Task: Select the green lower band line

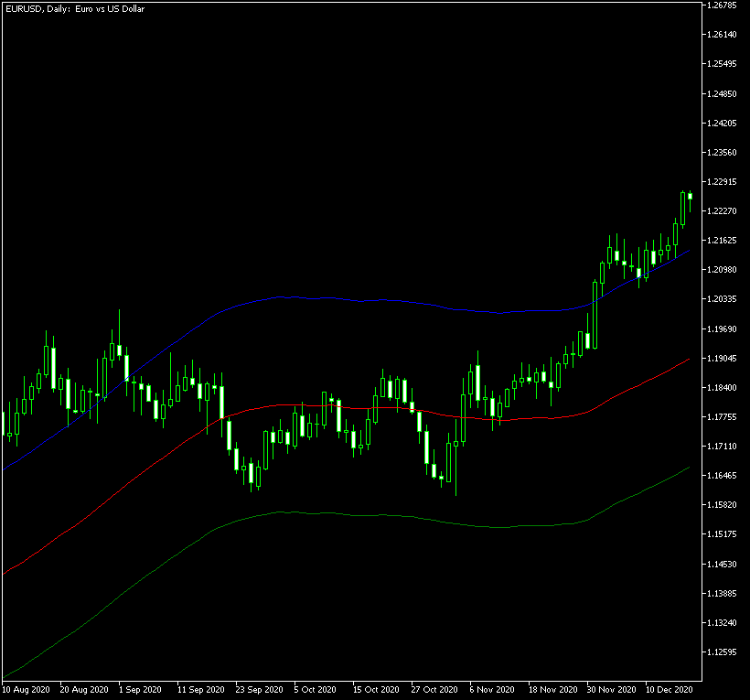Action: 366,515
